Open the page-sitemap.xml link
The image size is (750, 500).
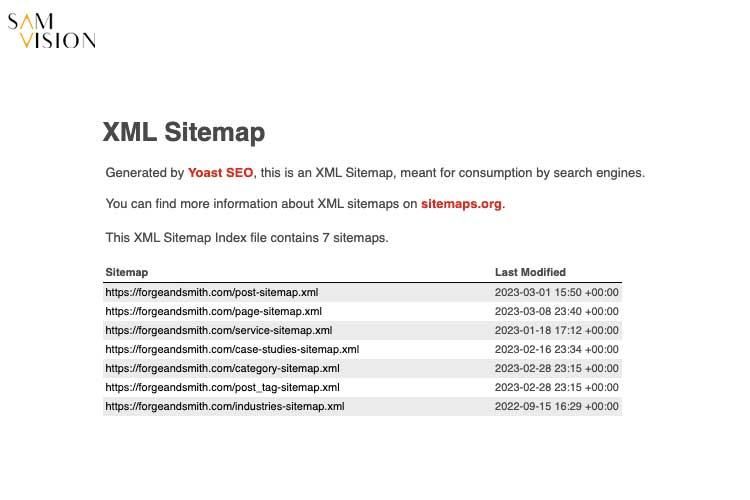(213, 311)
